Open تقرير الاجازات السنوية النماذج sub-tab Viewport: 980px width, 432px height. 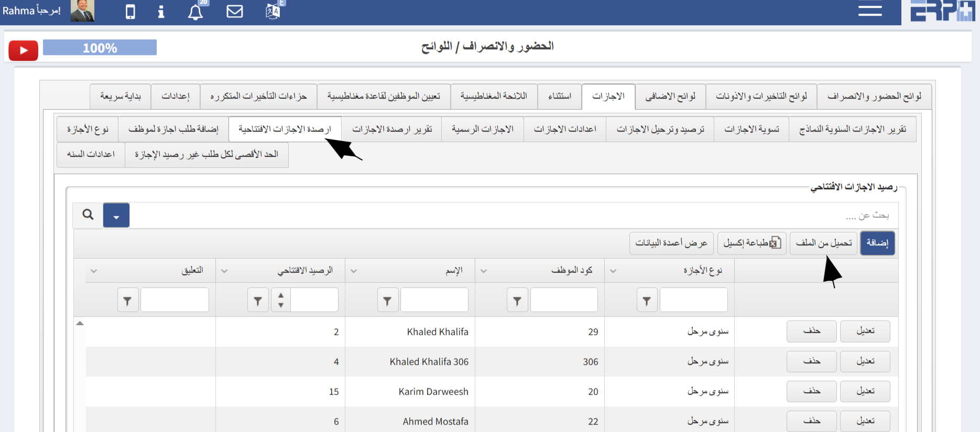coord(853,129)
